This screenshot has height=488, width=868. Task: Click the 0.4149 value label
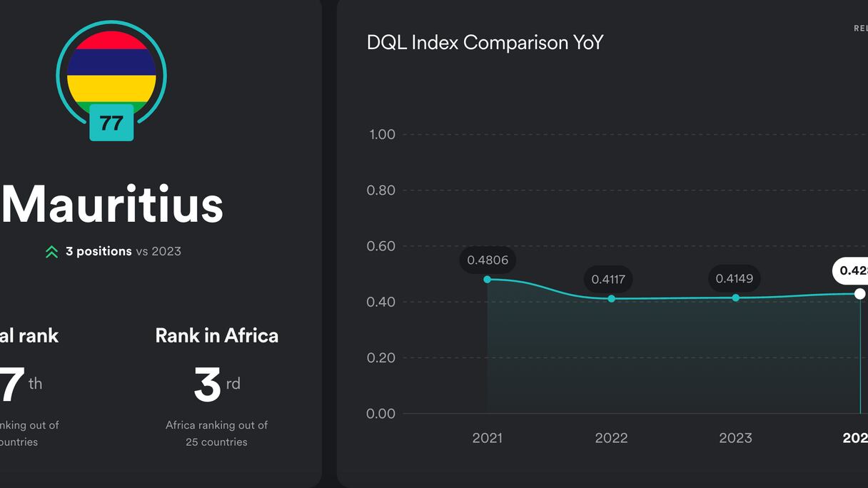click(x=734, y=279)
